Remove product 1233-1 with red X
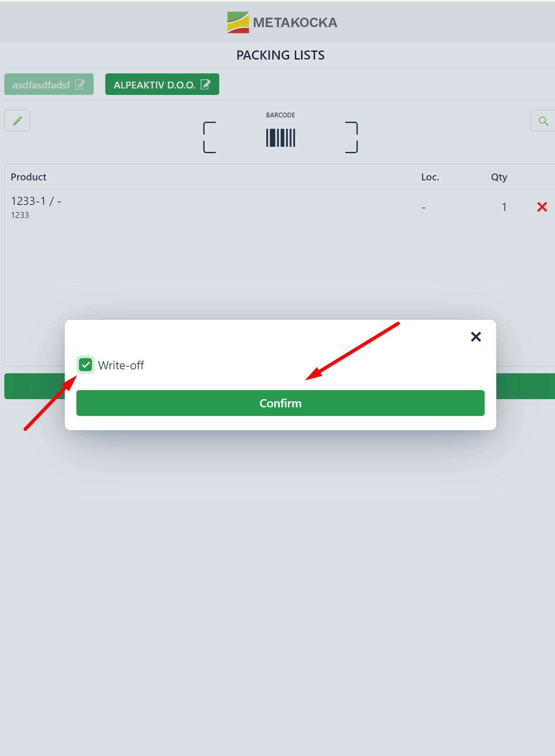555x756 pixels. click(542, 207)
